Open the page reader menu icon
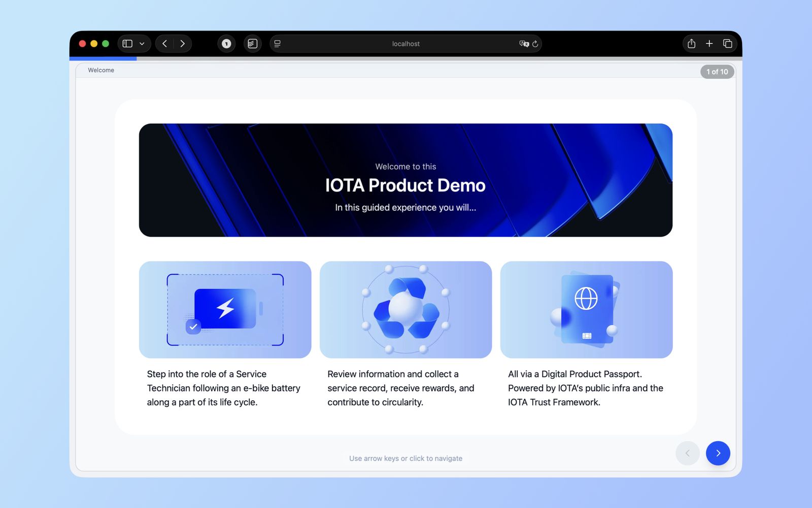Image resolution: width=812 pixels, height=508 pixels. tap(277, 44)
